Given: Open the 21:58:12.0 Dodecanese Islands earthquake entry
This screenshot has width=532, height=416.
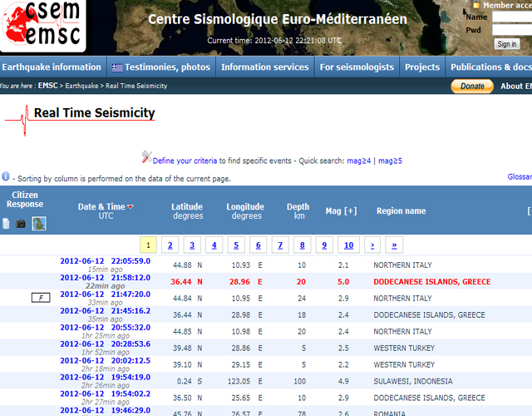Looking at the screenshot, I should coord(105,277).
